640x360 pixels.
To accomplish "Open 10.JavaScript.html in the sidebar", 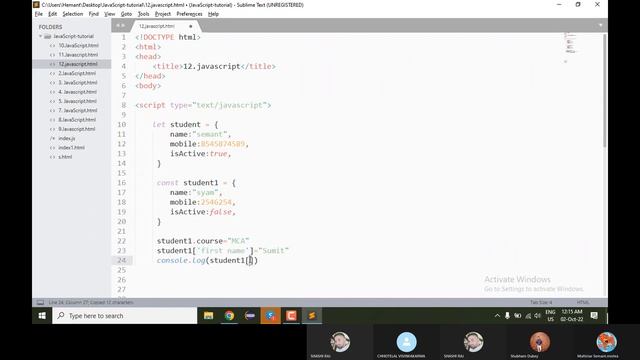I will point(78,45).
